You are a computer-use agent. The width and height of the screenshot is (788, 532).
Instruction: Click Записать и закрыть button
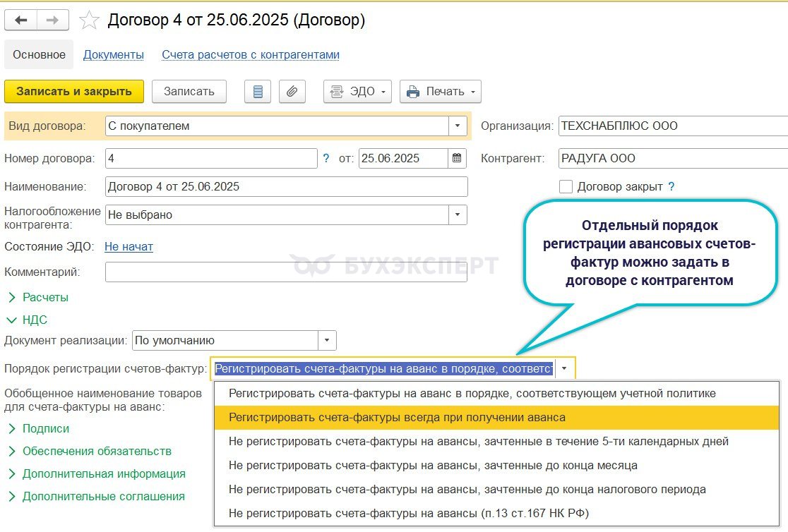74,92
